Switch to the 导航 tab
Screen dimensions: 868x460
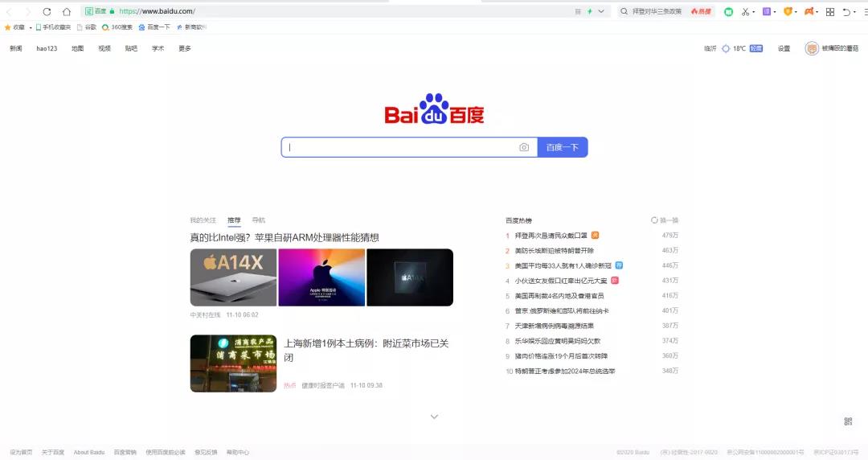coord(259,220)
